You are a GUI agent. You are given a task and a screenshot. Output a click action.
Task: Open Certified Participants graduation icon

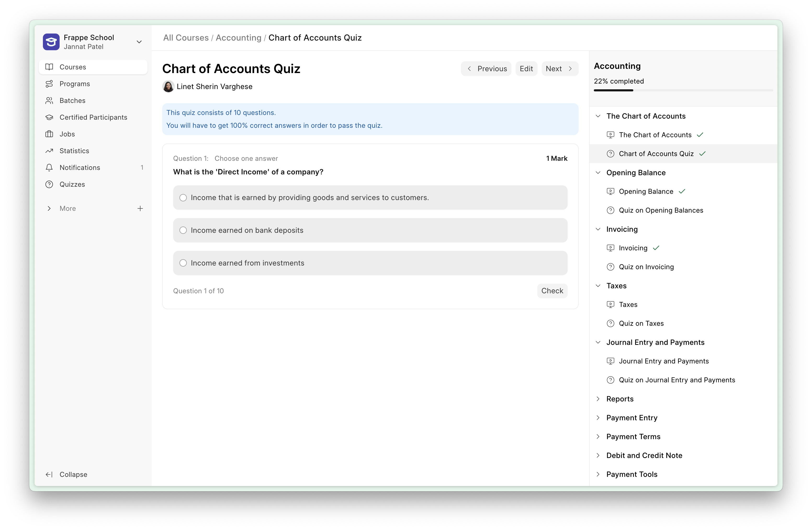49,117
